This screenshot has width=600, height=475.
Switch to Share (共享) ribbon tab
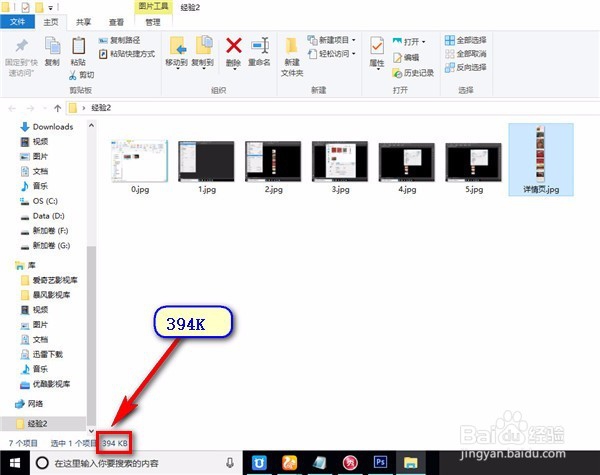point(83,22)
